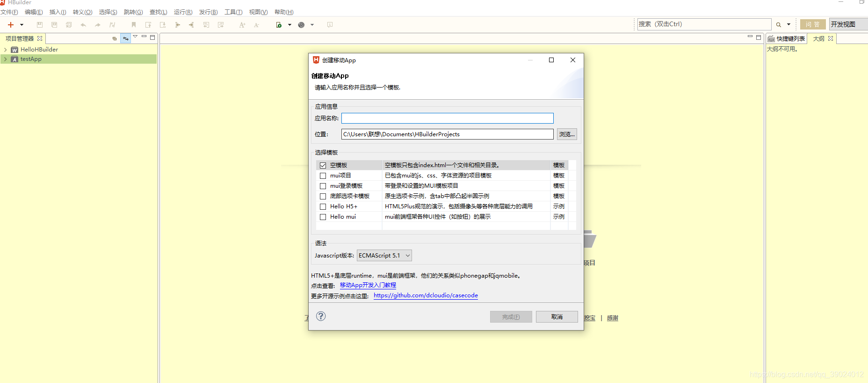This screenshot has height=383, width=868.
Task: Click the browser preview globe icon
Action: [301, 25]
